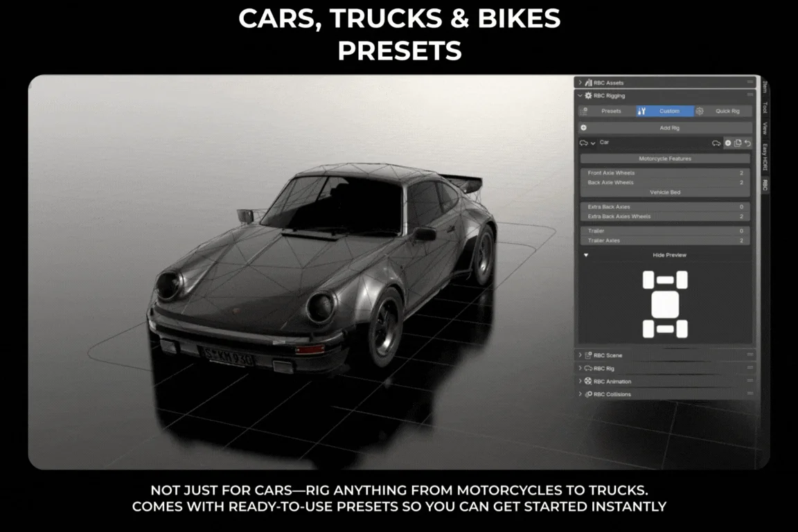Expand the RBC Rig panel
This screenshot has height=532, width=798.
(x=580, y=369)
